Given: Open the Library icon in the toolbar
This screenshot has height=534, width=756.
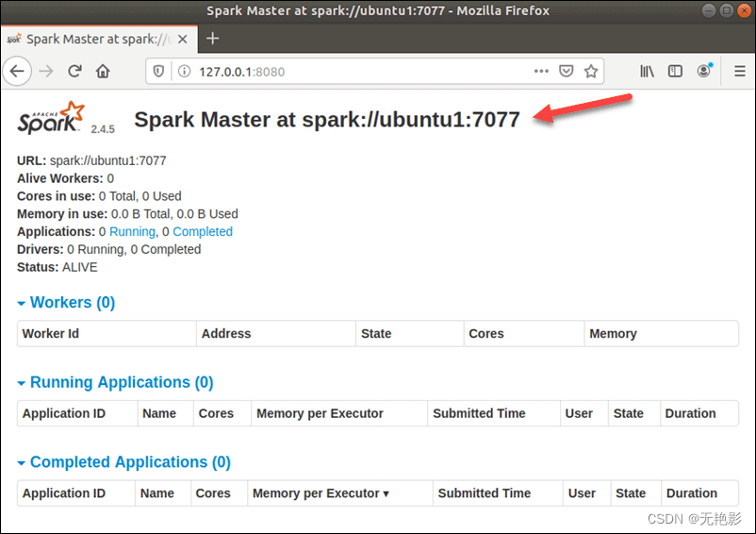Looking at the screenshot, I should (647, 72).
